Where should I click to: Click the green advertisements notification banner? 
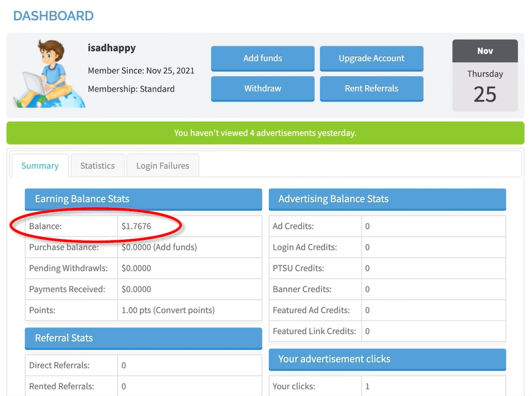coord(265,133)
